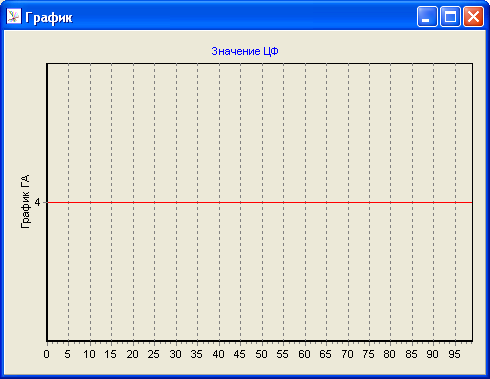Click x-axis label '90'
Screen dimensions: 490x379
coord(433,354)
